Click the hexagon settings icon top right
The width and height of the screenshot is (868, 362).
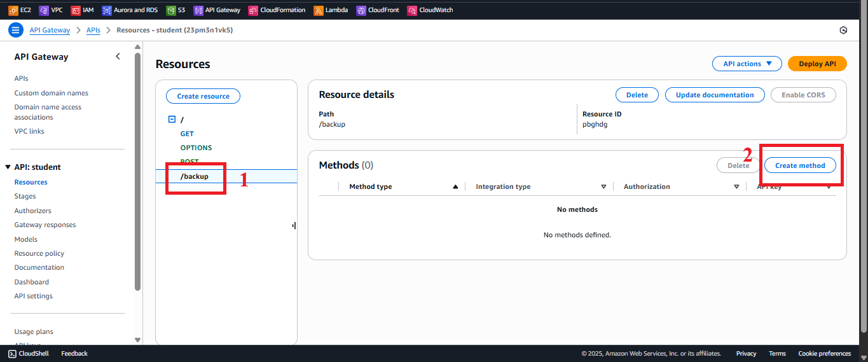pos(843,30)
